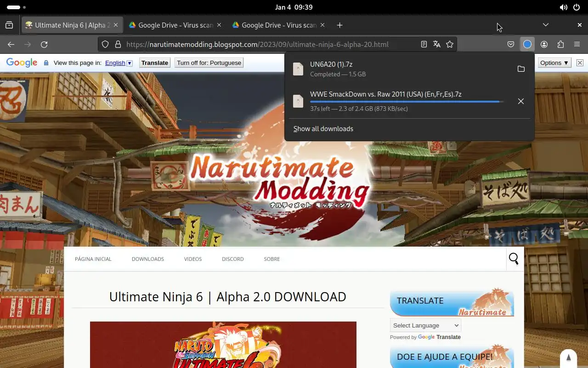The width and height of the screenshot is (588, 368).
Task: Open the Select Language combo box
Action: pos(425,326)
